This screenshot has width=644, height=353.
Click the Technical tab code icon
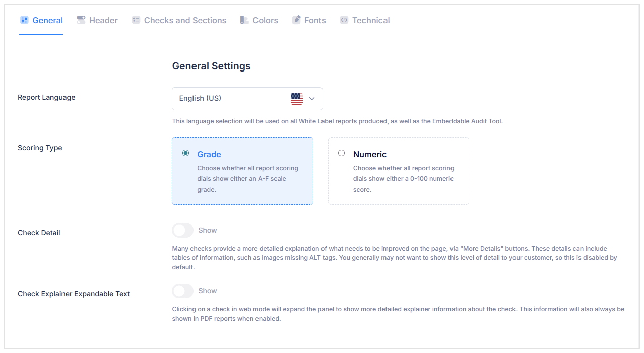click(344, 20)
